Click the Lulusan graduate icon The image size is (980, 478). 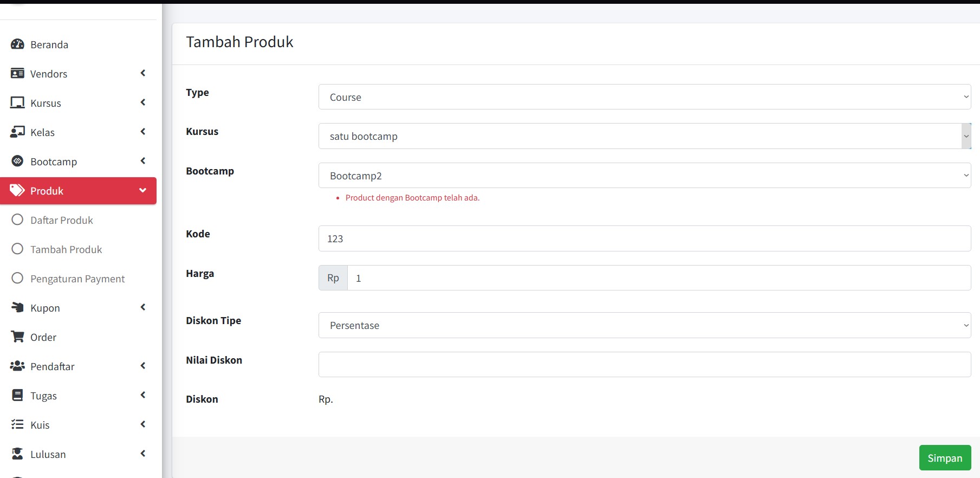[x=17, y=454]
